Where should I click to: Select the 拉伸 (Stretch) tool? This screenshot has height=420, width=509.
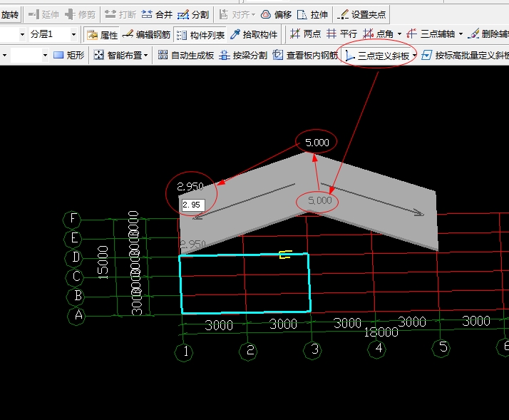pos(313,14)
